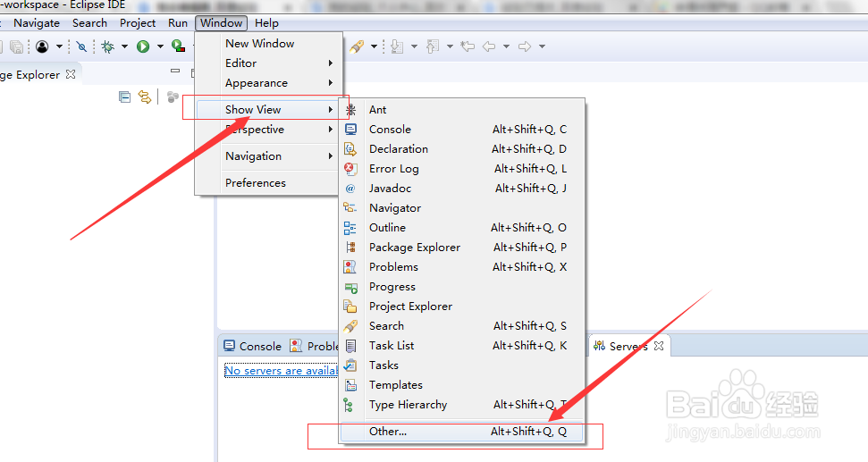Viewport: 868px width, 462px height.
Task: Click the Last Edit Location icon
Action: point(468,46)
